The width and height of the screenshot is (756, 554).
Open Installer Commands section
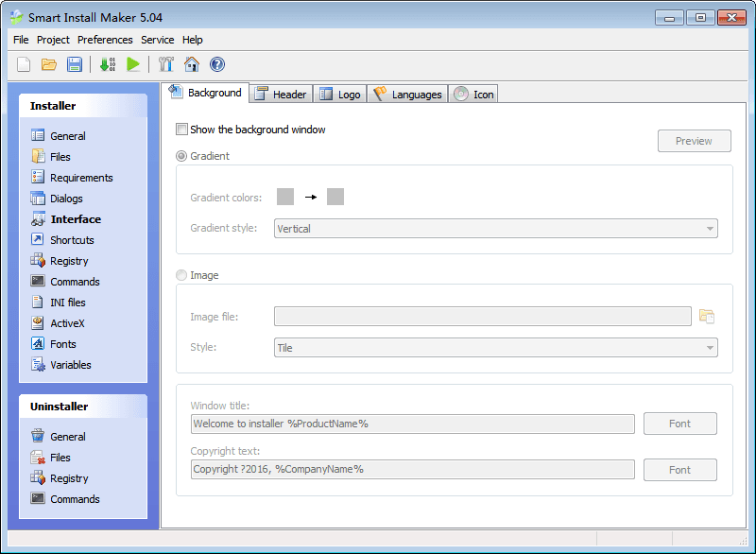click(65, 282)
